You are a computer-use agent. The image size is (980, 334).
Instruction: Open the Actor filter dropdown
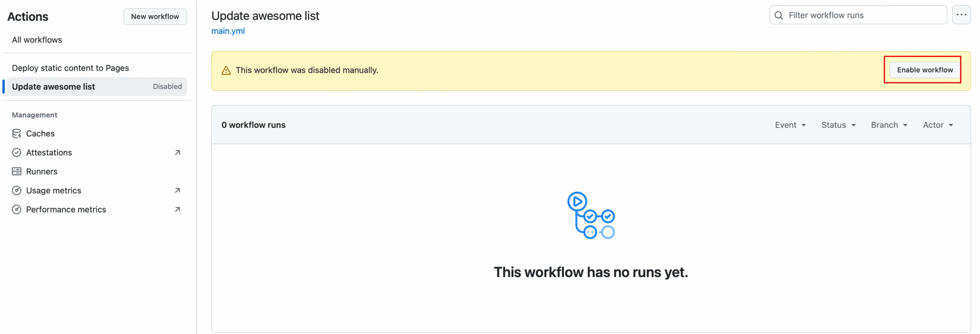coord(938,125)
